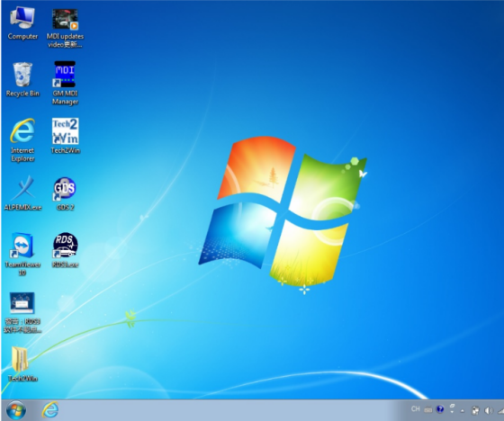This screenshot has height=421, width=504.
Task: Select the Tech2Win application icon
Action: pos(65,136)
